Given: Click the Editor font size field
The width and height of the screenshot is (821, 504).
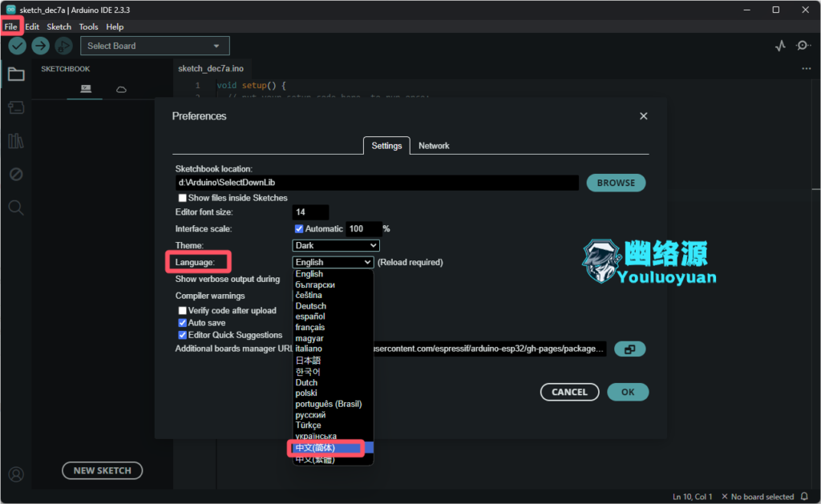Looking at the screenshot, I should [x=310, y=212].
